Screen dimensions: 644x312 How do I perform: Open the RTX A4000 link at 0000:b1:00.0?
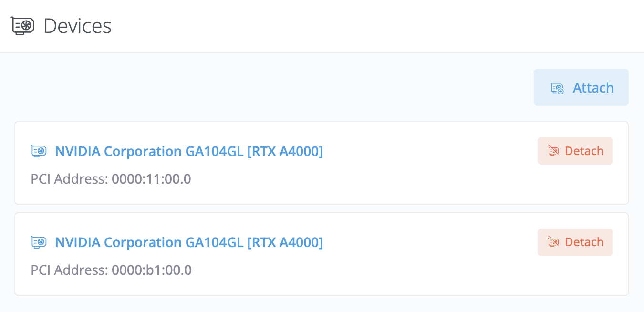point(189,242)
